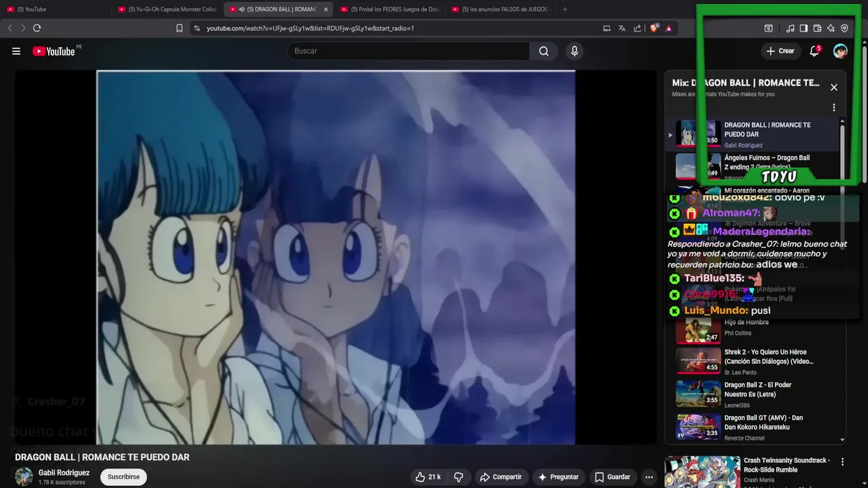The height and width of the screenshot is (488, 868).
Task: Play Dragon Ball GT Dan Dan Kokoro item
Action: click(x=753, y=427)
